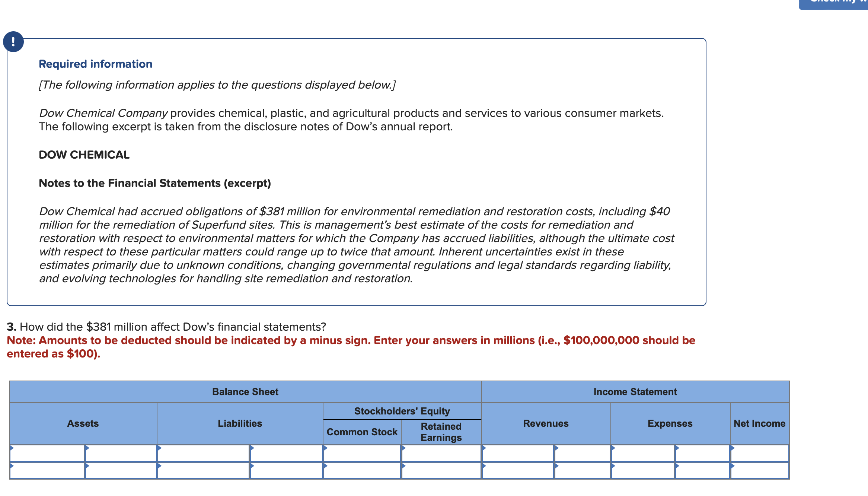Select first-row Retained Earnings input cell

(441, 453)
